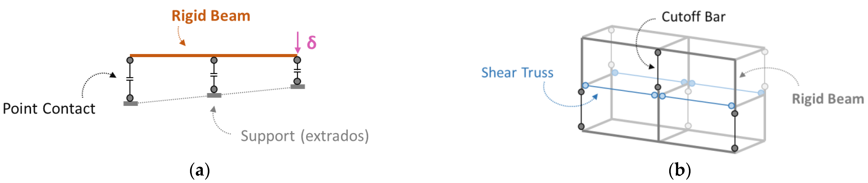Click the horizontal orange beam line
This screenshot has width=868, height=183.
pyautogui.click(x=213, y=55)
